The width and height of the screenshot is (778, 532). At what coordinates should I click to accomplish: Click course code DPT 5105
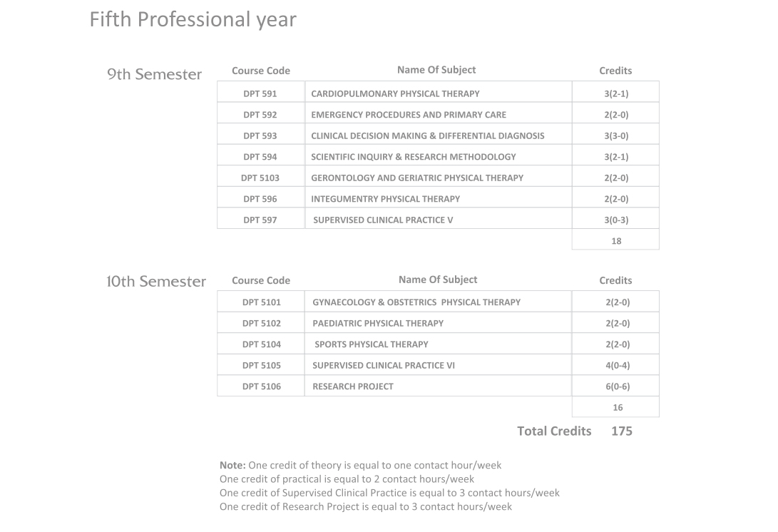coord(262,365)
